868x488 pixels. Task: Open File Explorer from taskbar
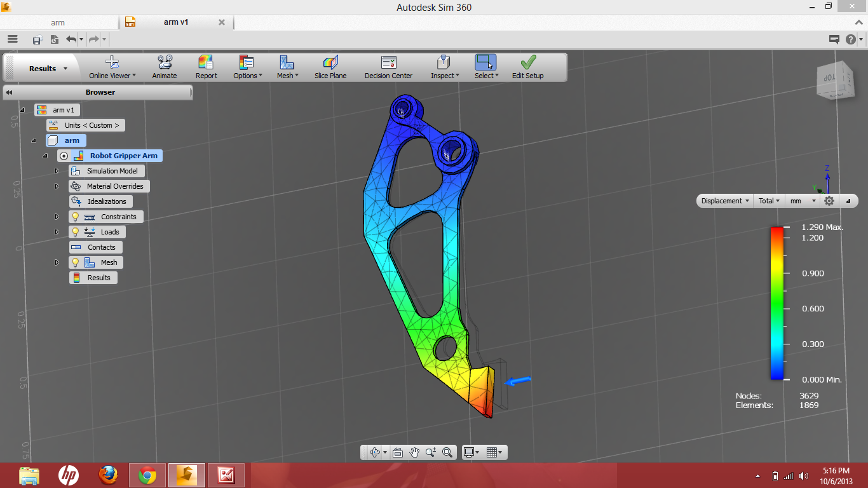30,475
